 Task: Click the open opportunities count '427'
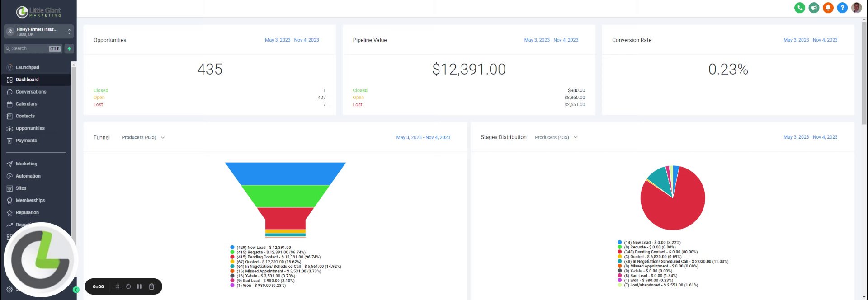click(321, 98)
